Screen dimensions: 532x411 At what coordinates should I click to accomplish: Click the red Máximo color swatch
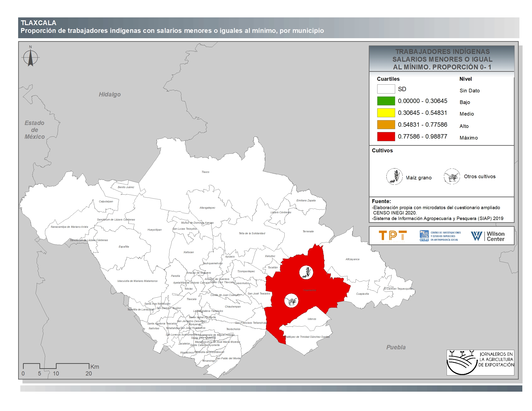[386, 137]
